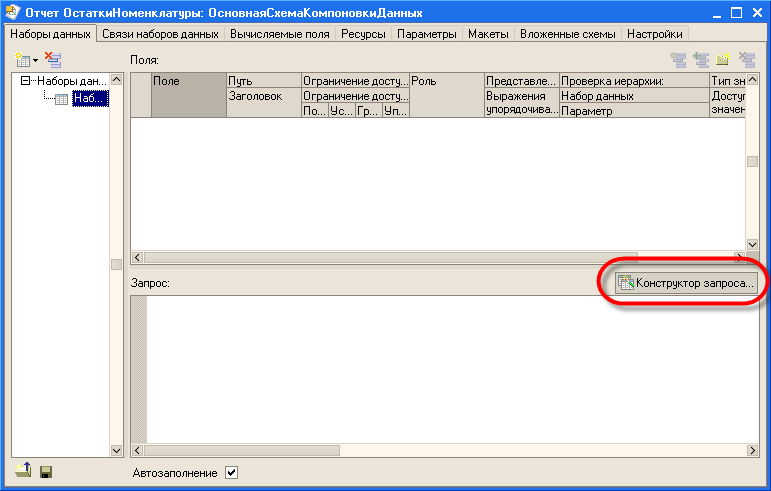Click the fields table horizontal scrollbar
The height and width of the screenshot is (491, 771).
click(x=440, y=257)
